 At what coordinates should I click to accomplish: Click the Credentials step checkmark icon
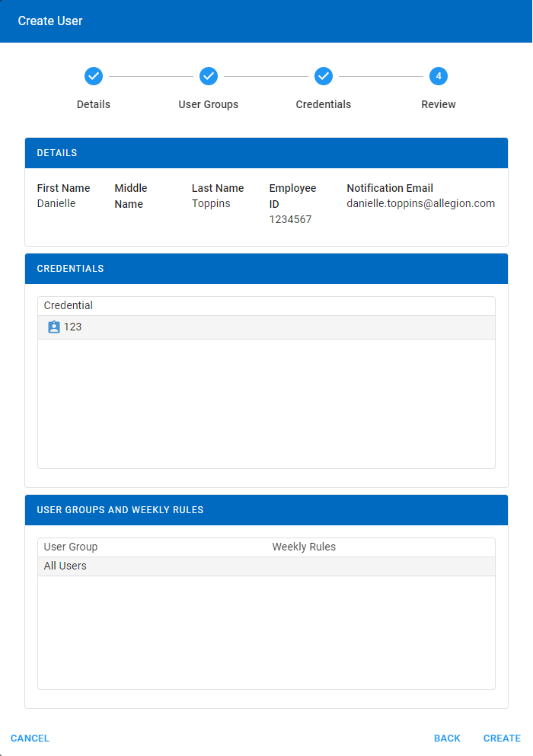[324, 76]
